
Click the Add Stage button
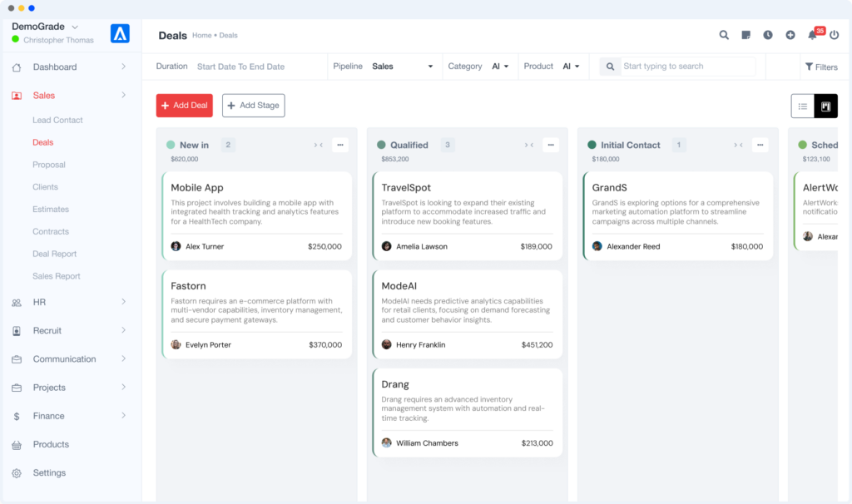coord(253,106)
